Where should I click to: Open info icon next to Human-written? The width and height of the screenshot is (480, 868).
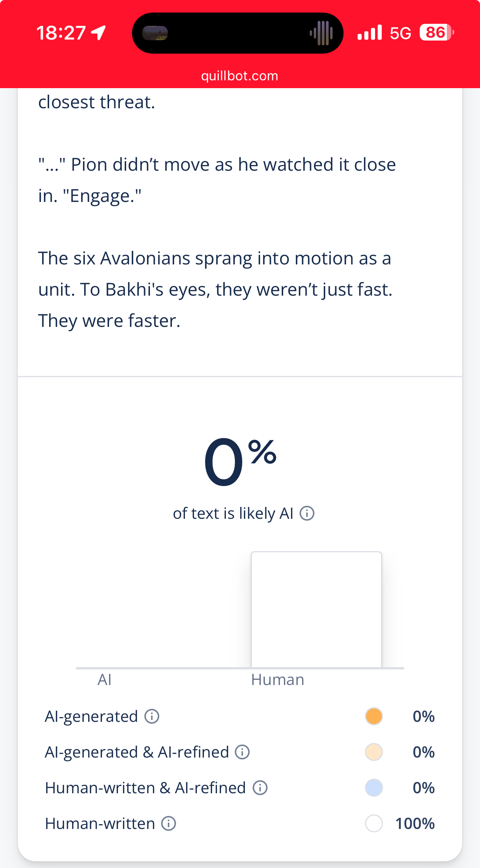click(169, 823)
